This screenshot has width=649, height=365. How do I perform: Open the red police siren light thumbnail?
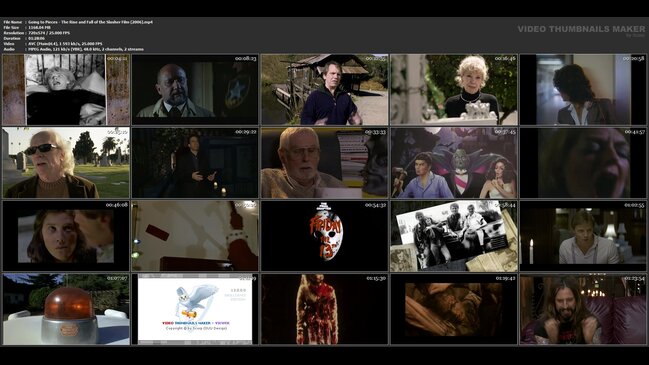pyautogui.click(x=66, y=309)
